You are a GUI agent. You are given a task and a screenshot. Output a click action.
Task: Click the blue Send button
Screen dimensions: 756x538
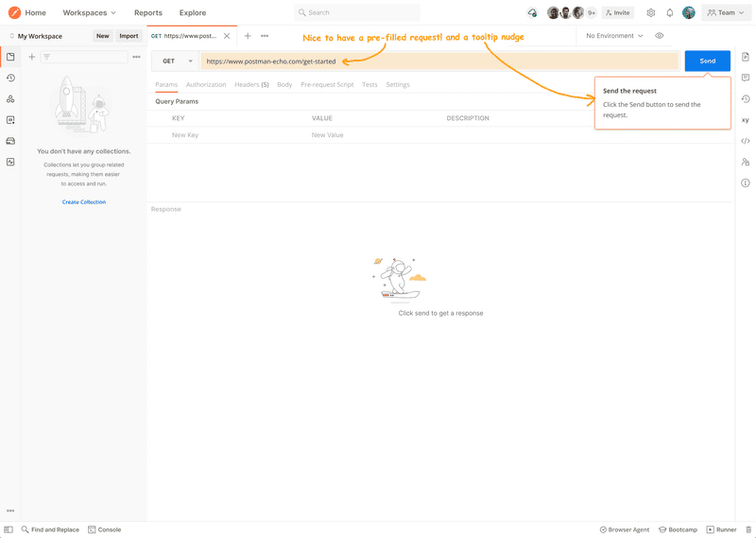707,61
